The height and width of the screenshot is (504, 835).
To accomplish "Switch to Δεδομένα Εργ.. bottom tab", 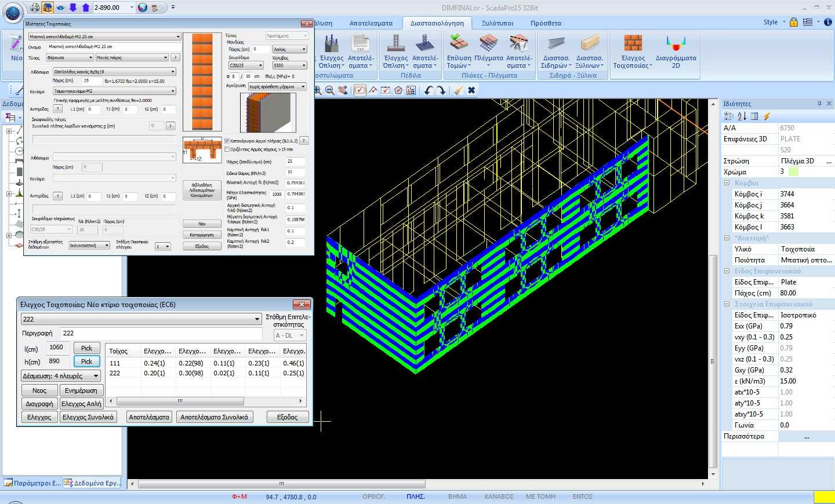I will (93, 483).
